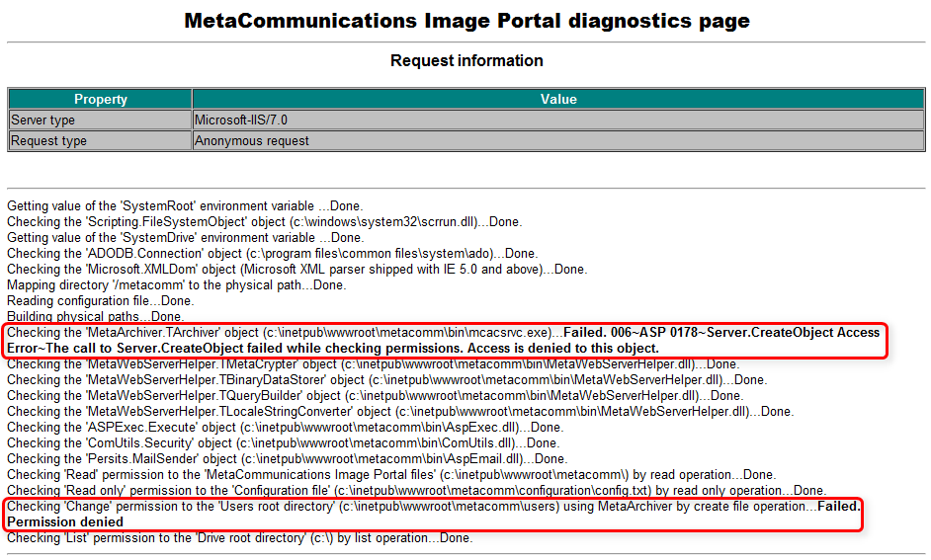Click the 'Microsoft.XMLDom' object check line
931x560 pixels.
coord(296,270)
